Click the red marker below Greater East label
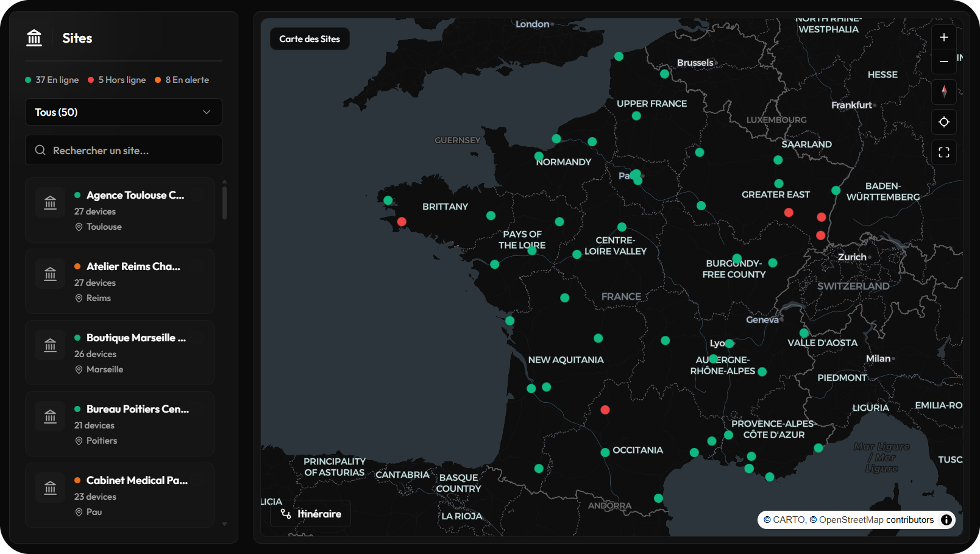Image resolution: width=980 pixels, height=554 pixels. click(x=789, y=213)
